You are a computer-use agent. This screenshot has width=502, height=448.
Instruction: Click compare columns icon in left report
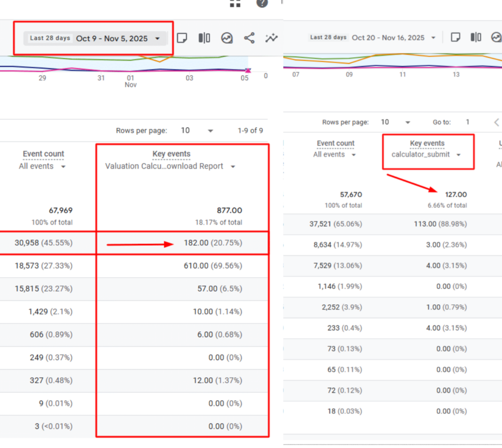coord(204,38)
